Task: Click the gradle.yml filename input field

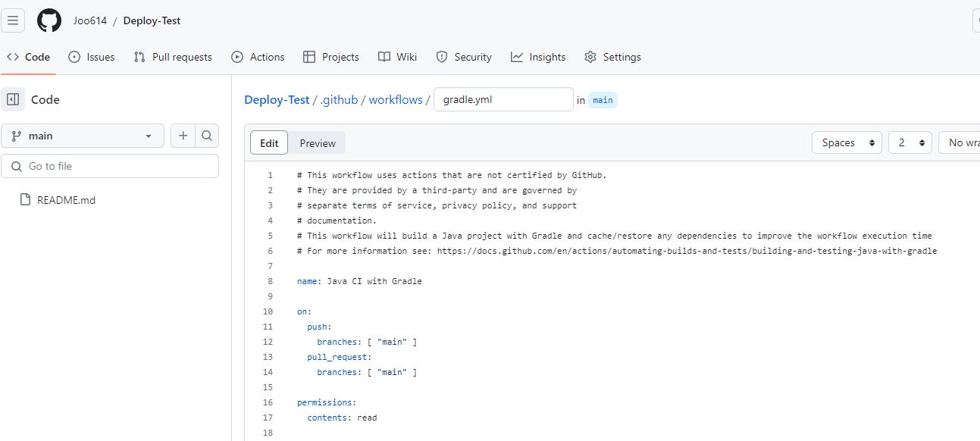Action: [503, 99]
